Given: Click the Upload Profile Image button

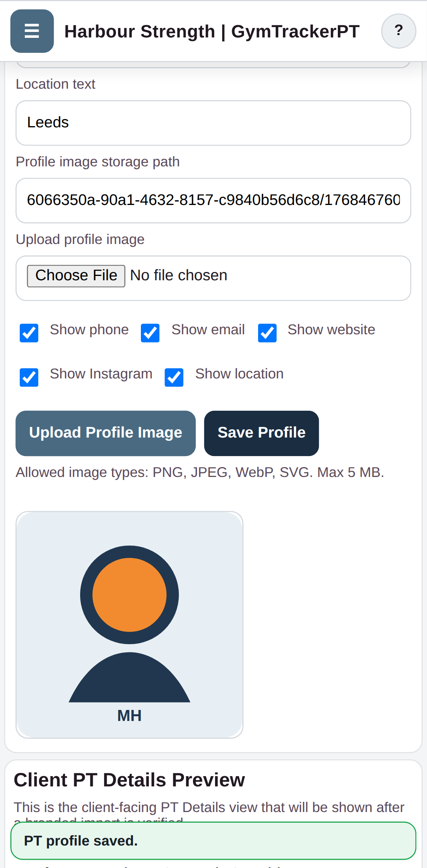Looking at the screenshot, I should tap(105, 432).
